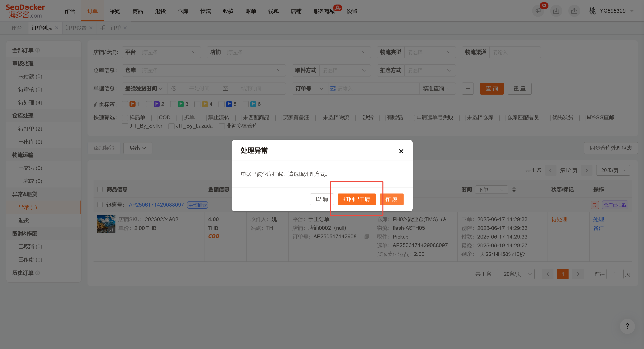Click 打回已申请 button
644x349 pixels.
tap(357, 199)
